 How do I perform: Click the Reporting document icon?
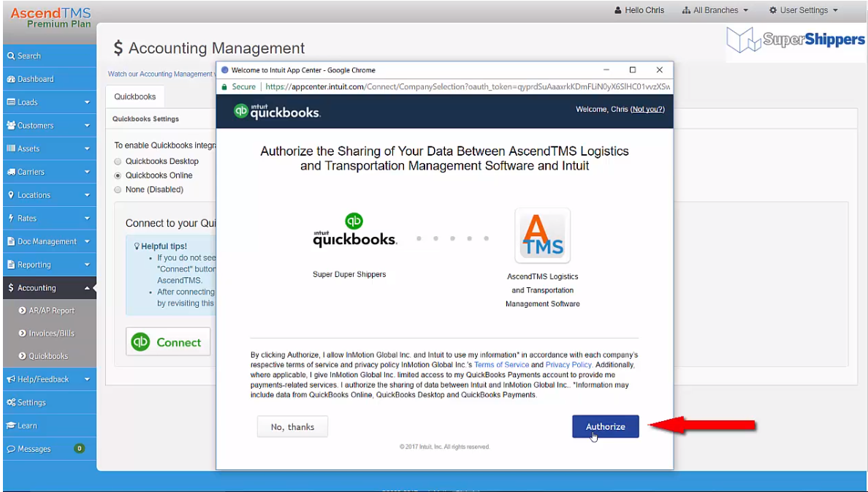tap(10, 265)
